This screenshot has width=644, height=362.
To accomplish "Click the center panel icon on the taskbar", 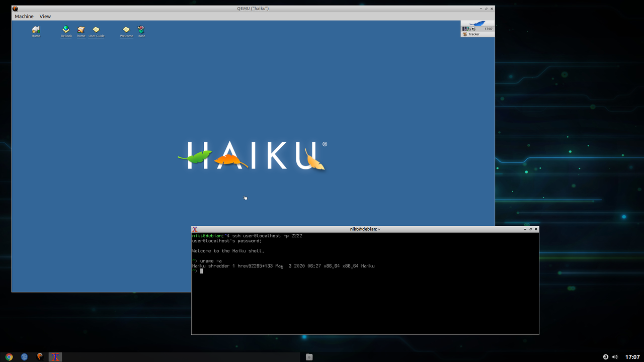I will [x=309, y=357].
